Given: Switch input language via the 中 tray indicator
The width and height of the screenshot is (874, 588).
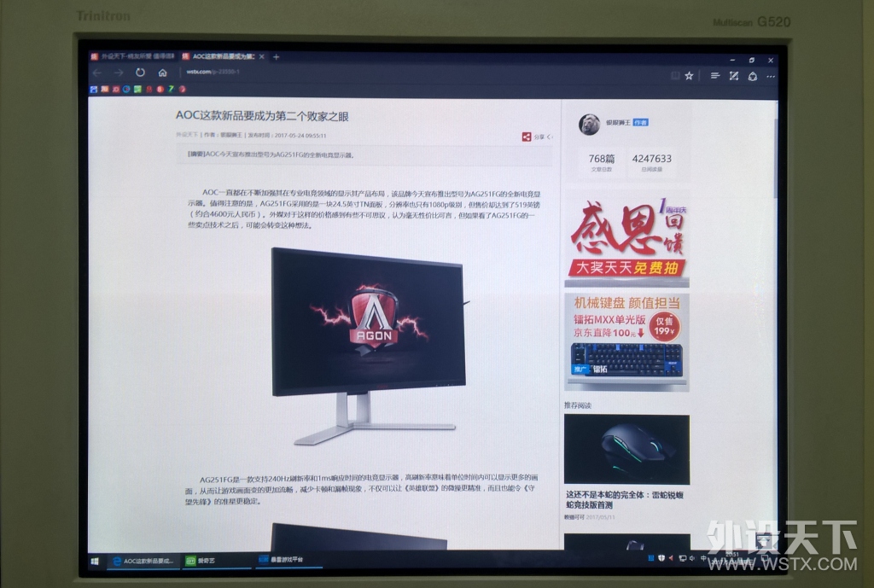Looking at the screenshot, I should coord(704,560).
